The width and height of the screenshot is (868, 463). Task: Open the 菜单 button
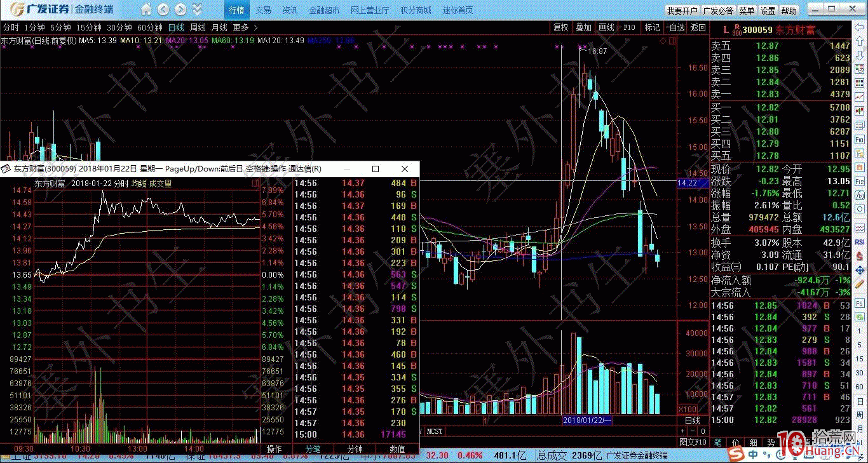point(747,11)
